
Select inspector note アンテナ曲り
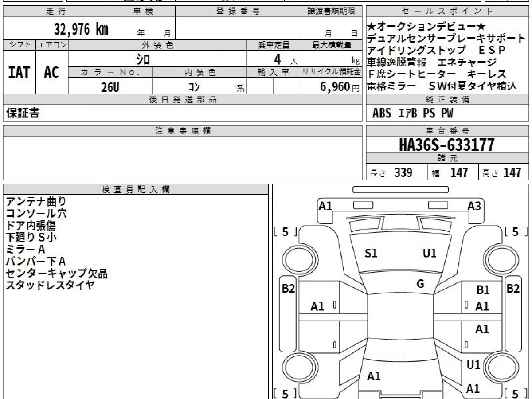point(36,202)
